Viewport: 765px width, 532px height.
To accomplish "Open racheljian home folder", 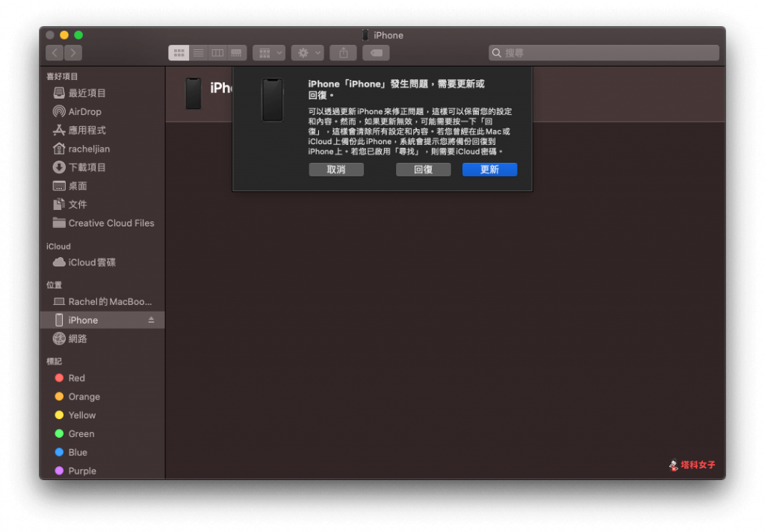I will (102, 149).
